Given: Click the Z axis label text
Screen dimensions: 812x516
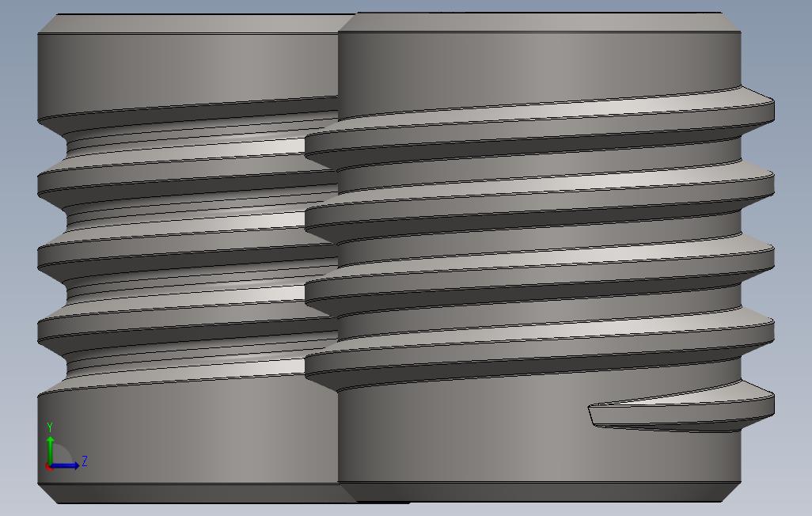Looking at the screenshot, I should pos(85,460).
